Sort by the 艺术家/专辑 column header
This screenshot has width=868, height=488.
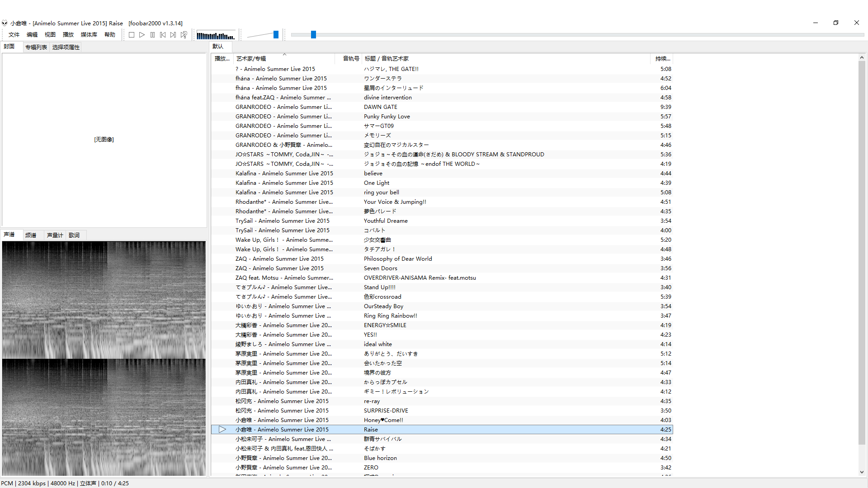[x=251, y=59]
